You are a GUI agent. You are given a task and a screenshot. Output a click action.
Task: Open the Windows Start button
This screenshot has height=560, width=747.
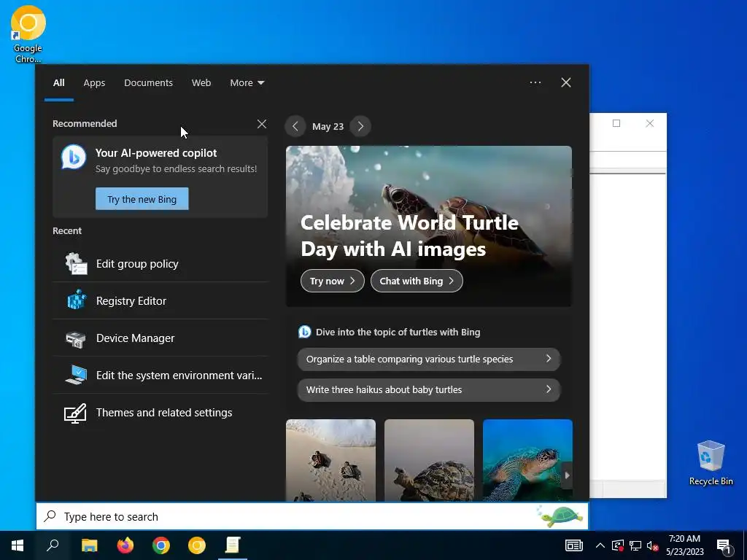[x=18, y=545]
